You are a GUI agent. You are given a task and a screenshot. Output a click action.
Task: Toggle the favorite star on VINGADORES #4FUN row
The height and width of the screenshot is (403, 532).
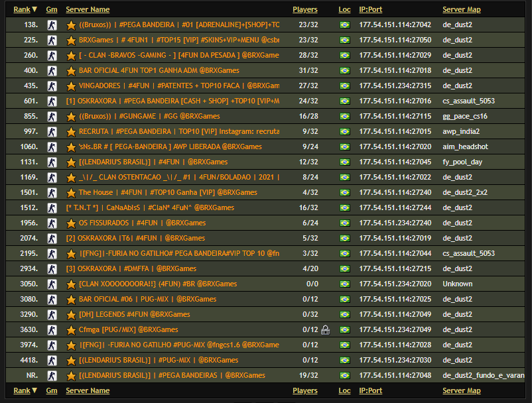point(71,86)
